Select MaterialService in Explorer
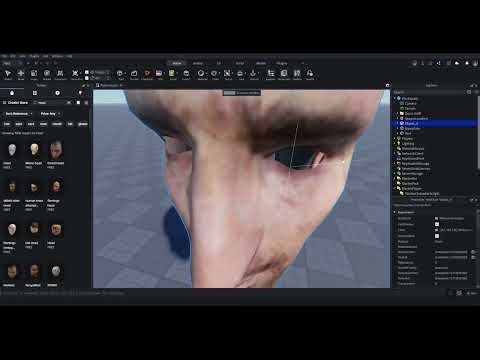 [x=413, y=148]
